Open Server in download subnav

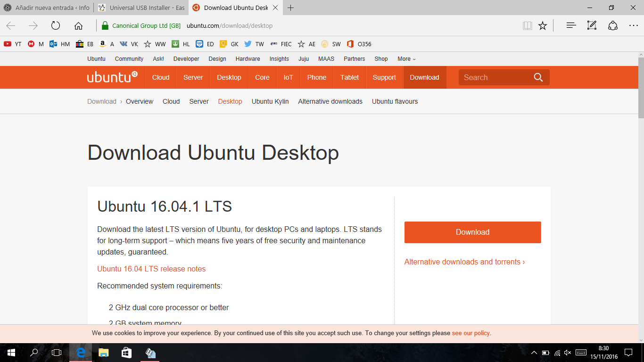coord(199,101)
